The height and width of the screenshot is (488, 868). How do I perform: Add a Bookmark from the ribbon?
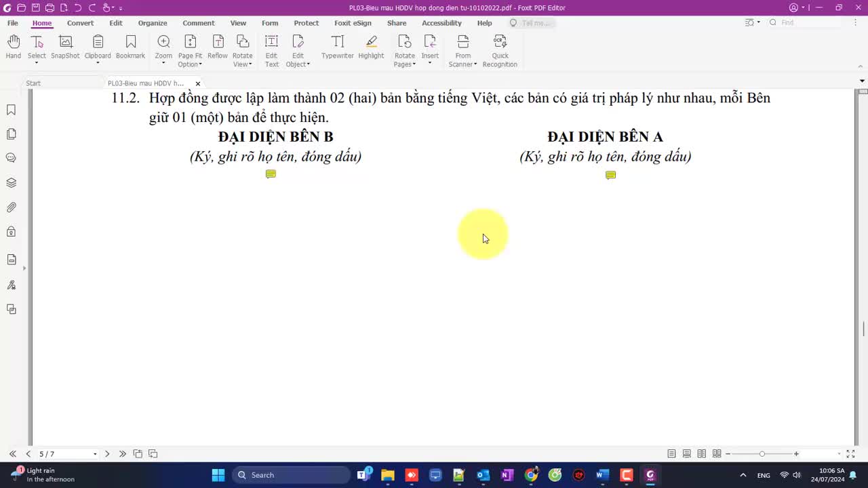coord(130,47)
